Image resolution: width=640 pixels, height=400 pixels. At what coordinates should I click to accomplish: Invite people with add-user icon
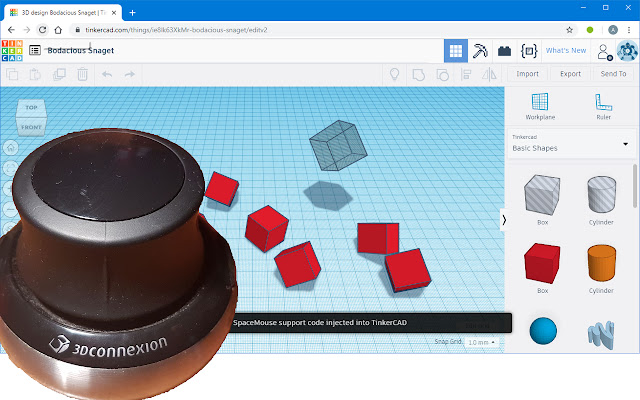[x=604, y=52]
